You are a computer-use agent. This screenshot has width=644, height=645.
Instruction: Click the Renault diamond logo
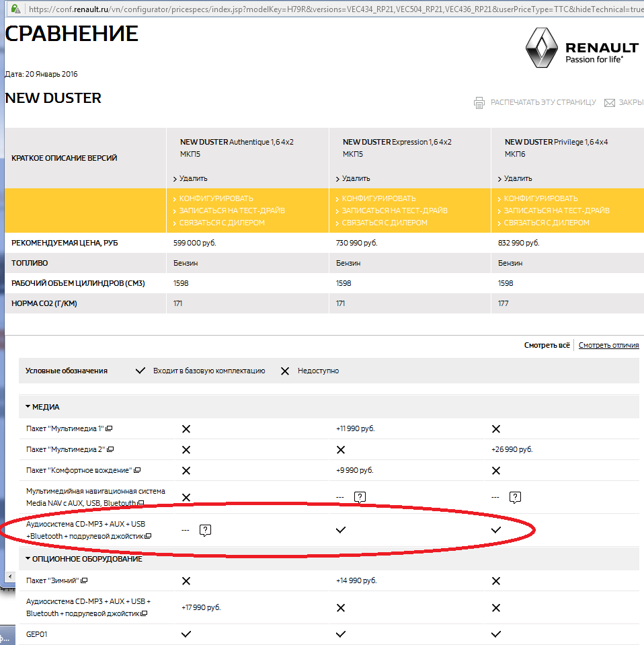540,48
